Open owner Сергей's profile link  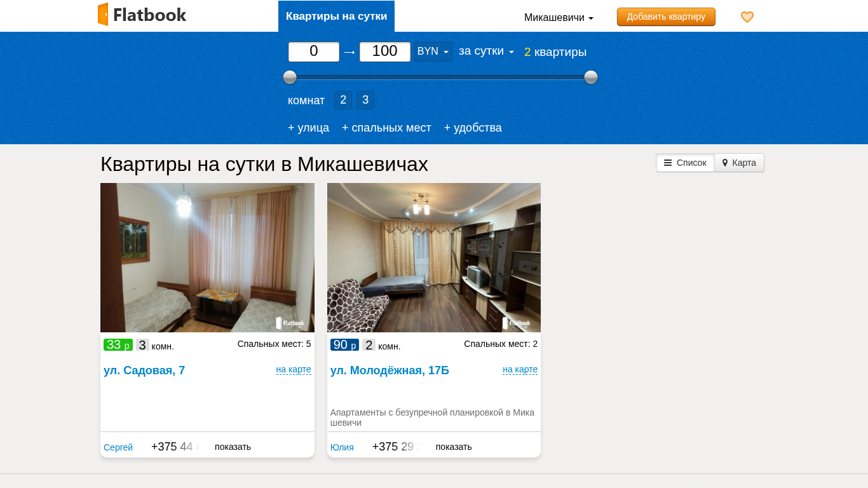[118, 447]
